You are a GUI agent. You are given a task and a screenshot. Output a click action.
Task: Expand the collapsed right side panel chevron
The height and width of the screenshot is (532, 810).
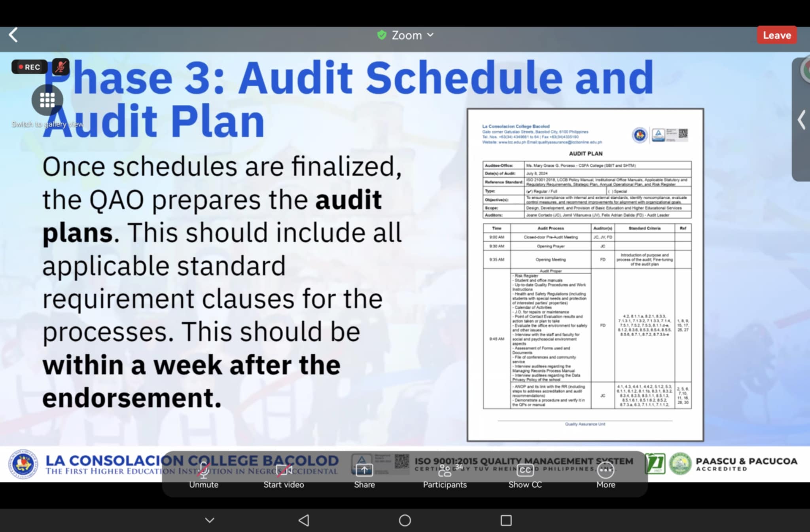pos(801,120)
